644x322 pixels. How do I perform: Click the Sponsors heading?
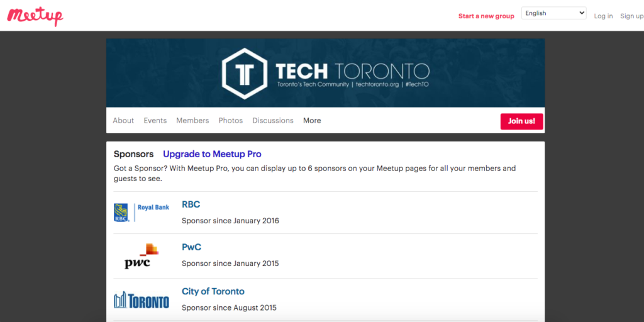(x=133, y=154)
